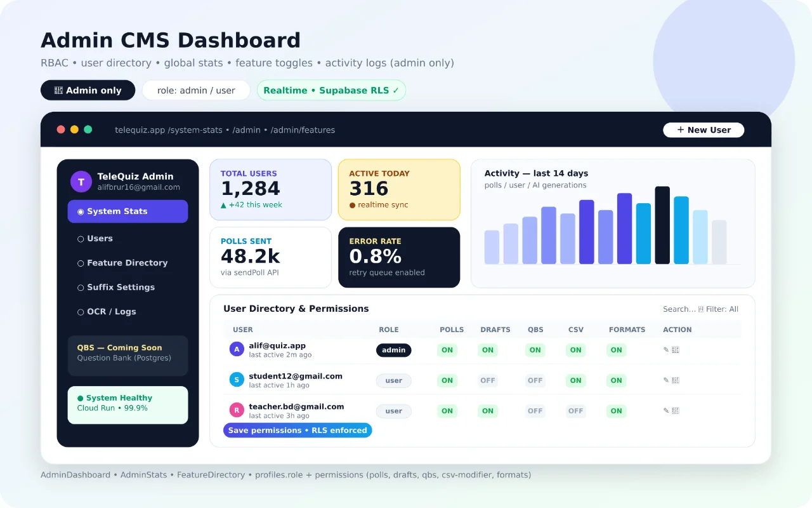Click Save permissions • RLS enforced button
Image resolution: width=812 pixels, height=508 pixels.
(x=298, y=430)
